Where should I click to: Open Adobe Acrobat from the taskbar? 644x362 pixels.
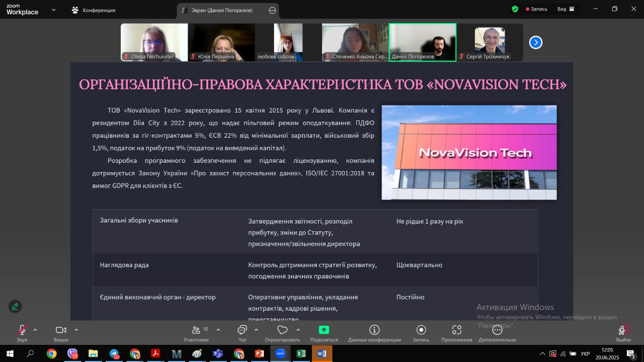(x=155, y=353)
